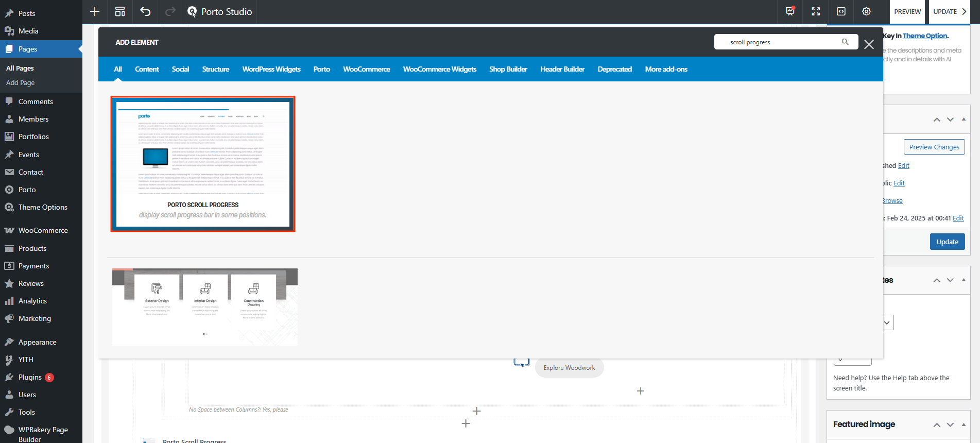Open Theme Options in the sidebar
980x443 pixels.
coord(43,207)
